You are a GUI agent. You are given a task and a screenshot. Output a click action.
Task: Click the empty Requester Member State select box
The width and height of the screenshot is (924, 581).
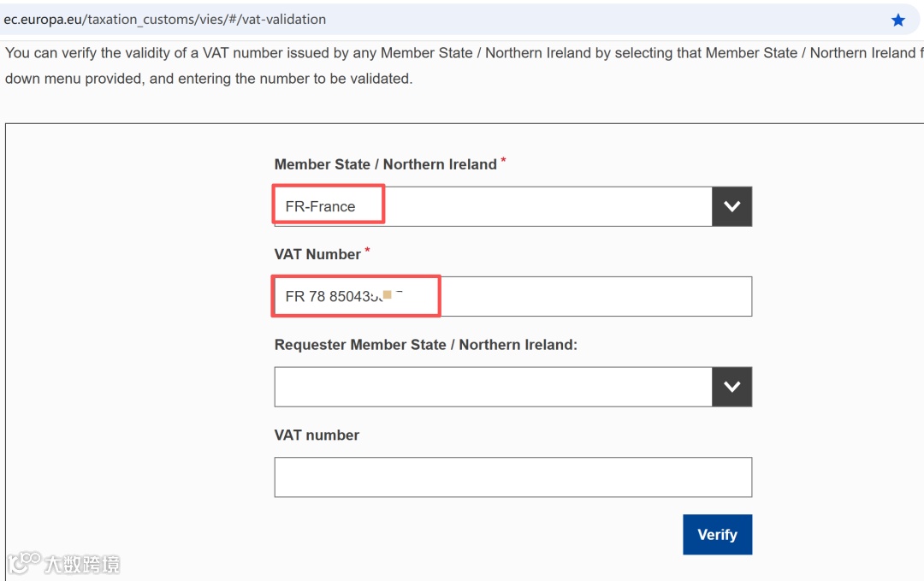(492, 387)
